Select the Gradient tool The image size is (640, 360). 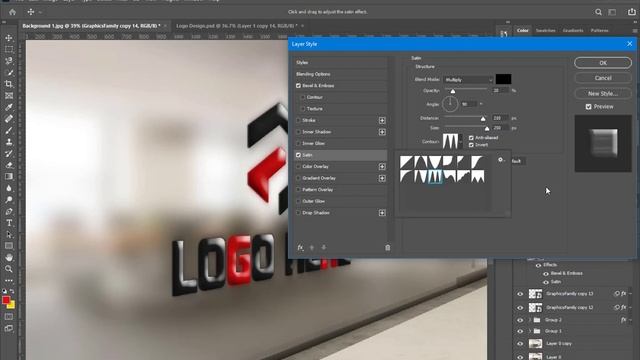coord(9,176)
